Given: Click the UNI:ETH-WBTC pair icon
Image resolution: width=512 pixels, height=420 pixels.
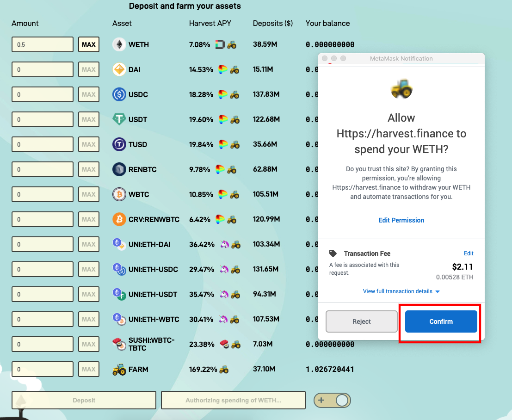Looking at the screenshot, I should [119, 319].
